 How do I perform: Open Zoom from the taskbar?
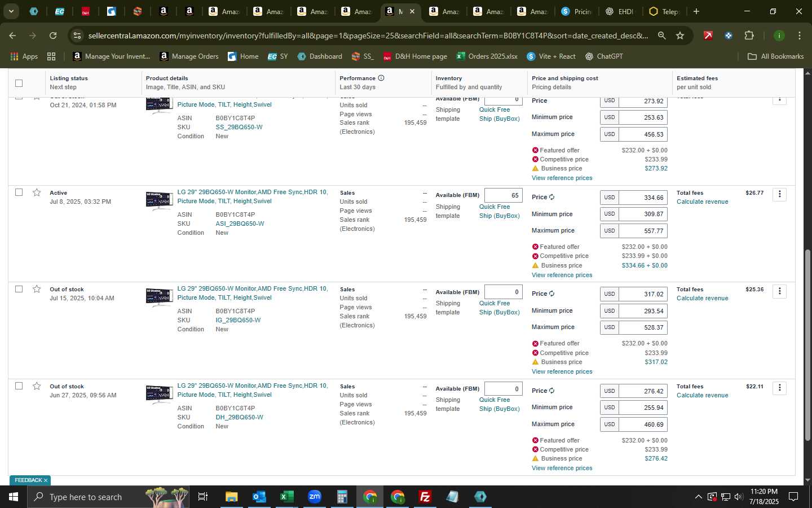click(x=315, y=497)
